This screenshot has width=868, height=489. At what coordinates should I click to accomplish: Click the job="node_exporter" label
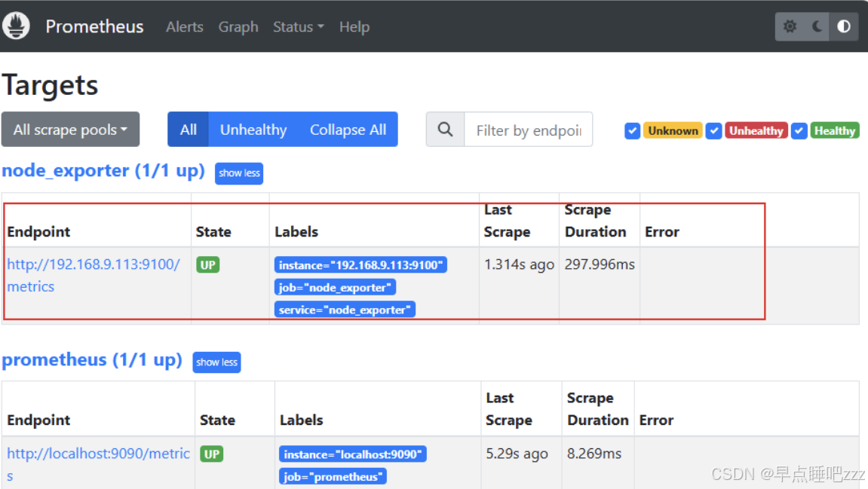(x=335, y=287)
